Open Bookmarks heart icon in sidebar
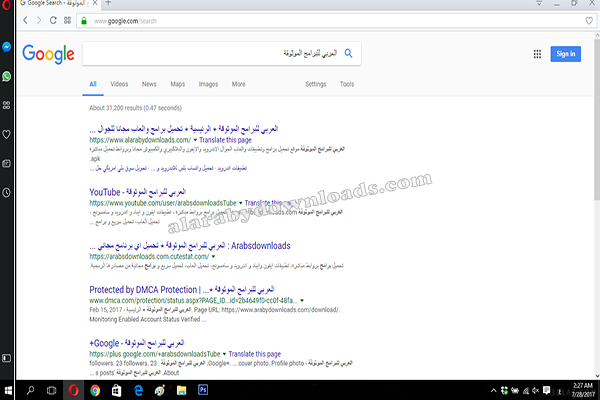The image size is (600, 400). point(7,134)
